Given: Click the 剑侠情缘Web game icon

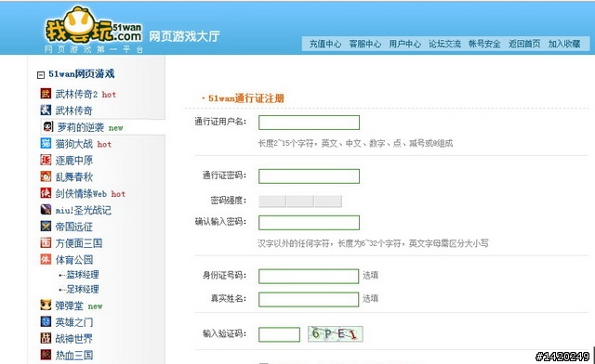Looking at the screenshot, I should pos(46,193).
